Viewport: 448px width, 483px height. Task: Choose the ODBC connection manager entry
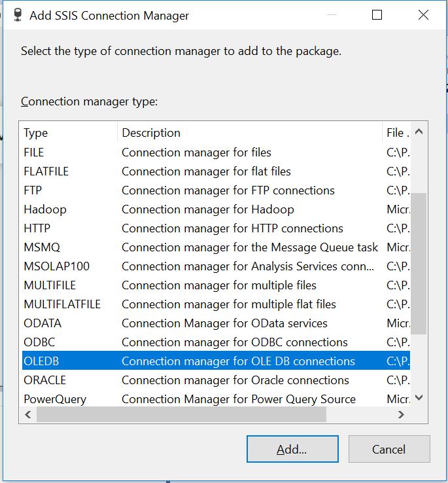click(x=216, y=342)
